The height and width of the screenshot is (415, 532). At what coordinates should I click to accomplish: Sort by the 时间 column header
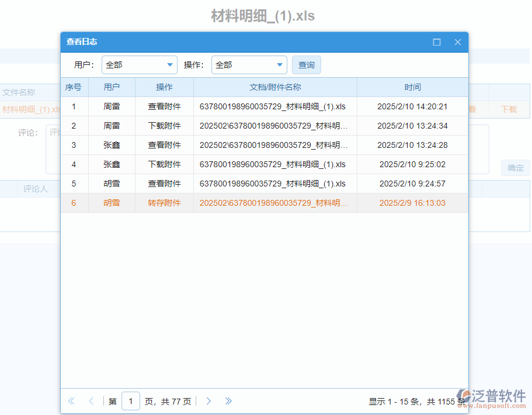pos(412,87)
